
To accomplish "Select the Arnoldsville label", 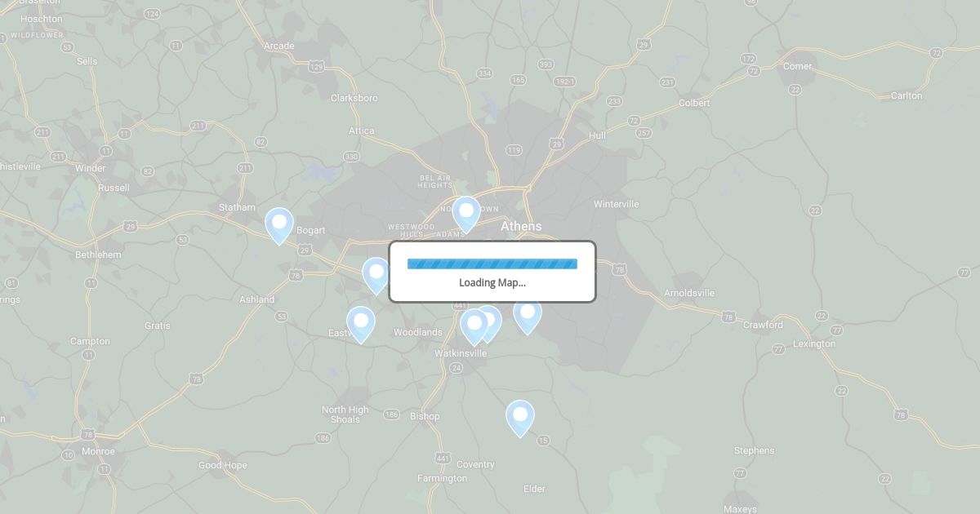I will click(x=689, y=293).
